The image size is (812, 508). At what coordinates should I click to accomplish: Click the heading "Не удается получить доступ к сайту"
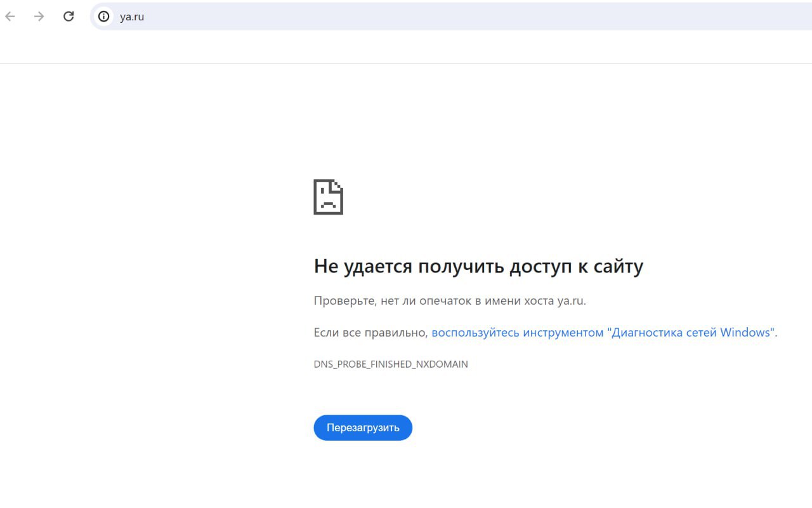(478, 266)
